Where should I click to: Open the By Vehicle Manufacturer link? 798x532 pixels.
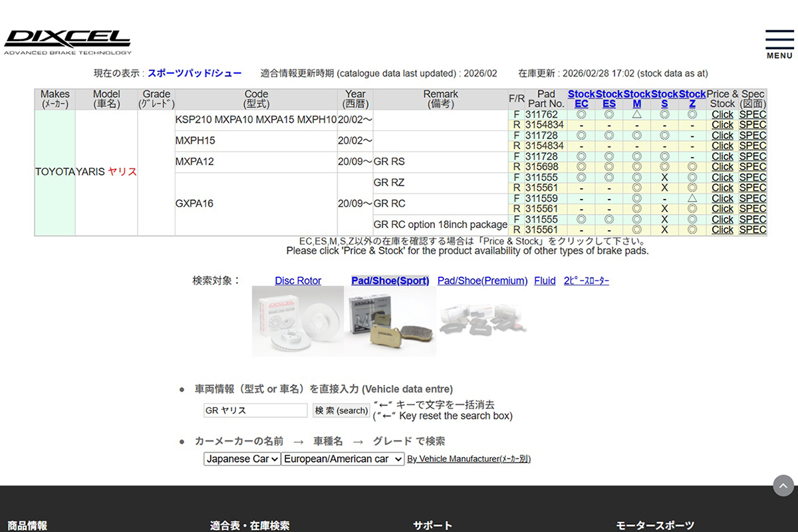pyautogui.click(x=469, y=459)
